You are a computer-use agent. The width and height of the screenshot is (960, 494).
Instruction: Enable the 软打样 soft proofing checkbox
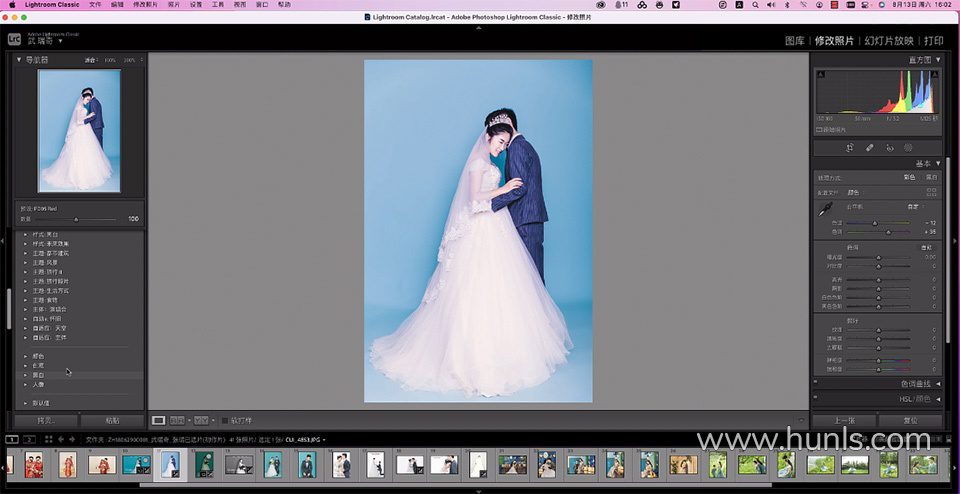[x=225, y=420]
